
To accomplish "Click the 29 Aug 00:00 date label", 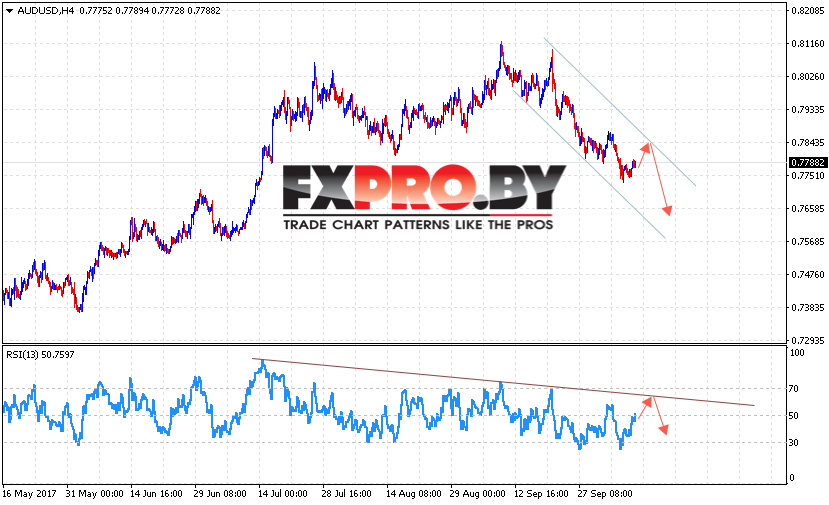I will [x=477, y=494].
